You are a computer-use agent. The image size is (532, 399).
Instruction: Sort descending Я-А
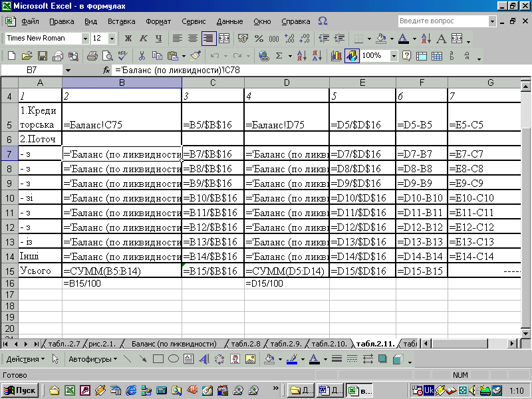point(317,55)
